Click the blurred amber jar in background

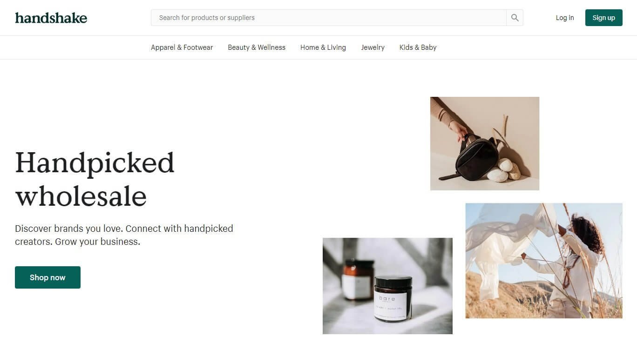point(358,279)
